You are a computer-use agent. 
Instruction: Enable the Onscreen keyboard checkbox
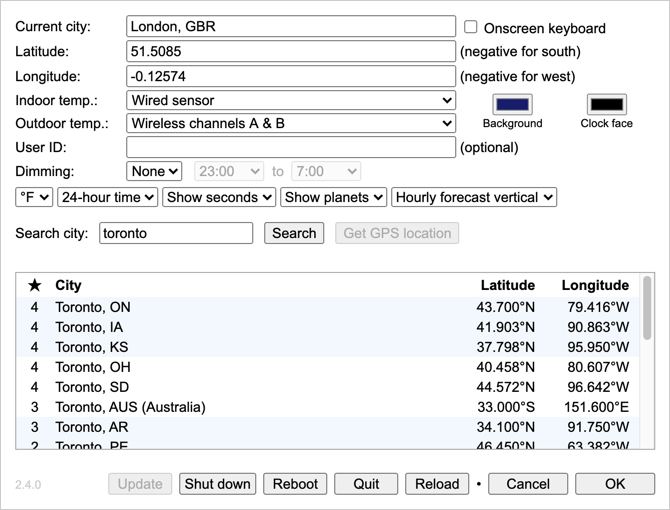471,28
